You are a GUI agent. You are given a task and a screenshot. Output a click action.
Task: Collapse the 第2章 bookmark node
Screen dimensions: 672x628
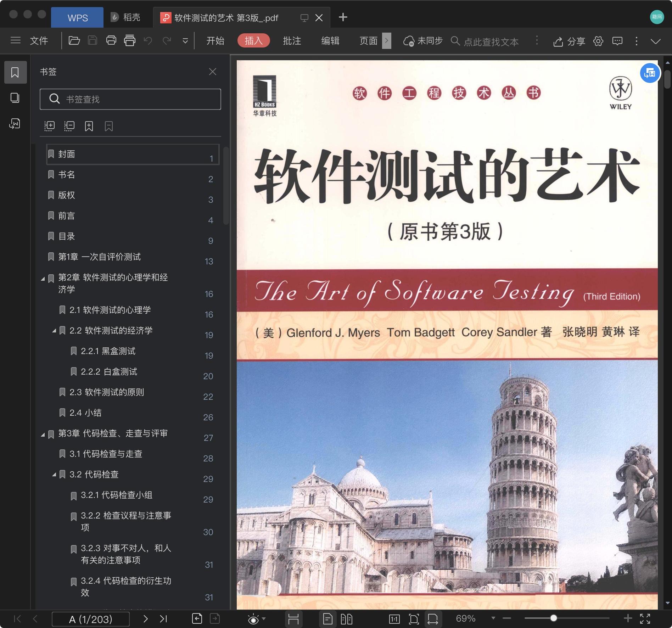pyautogui.click(x=43, y=279)
